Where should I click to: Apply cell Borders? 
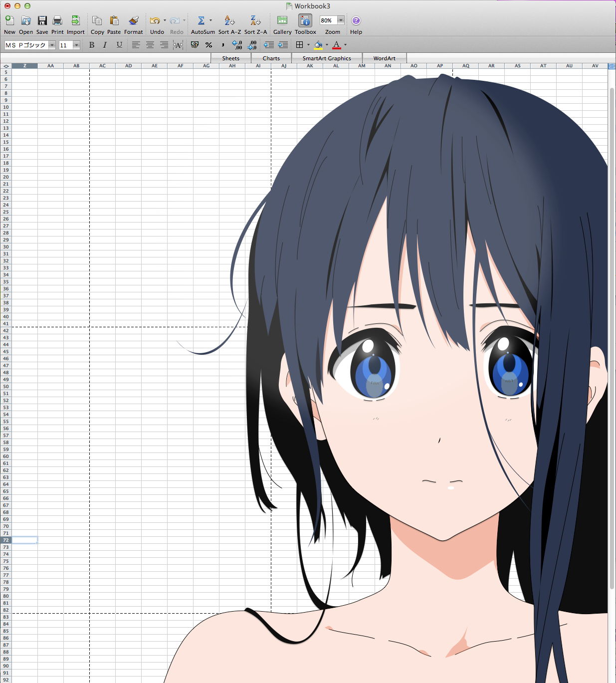click(299, 45)
